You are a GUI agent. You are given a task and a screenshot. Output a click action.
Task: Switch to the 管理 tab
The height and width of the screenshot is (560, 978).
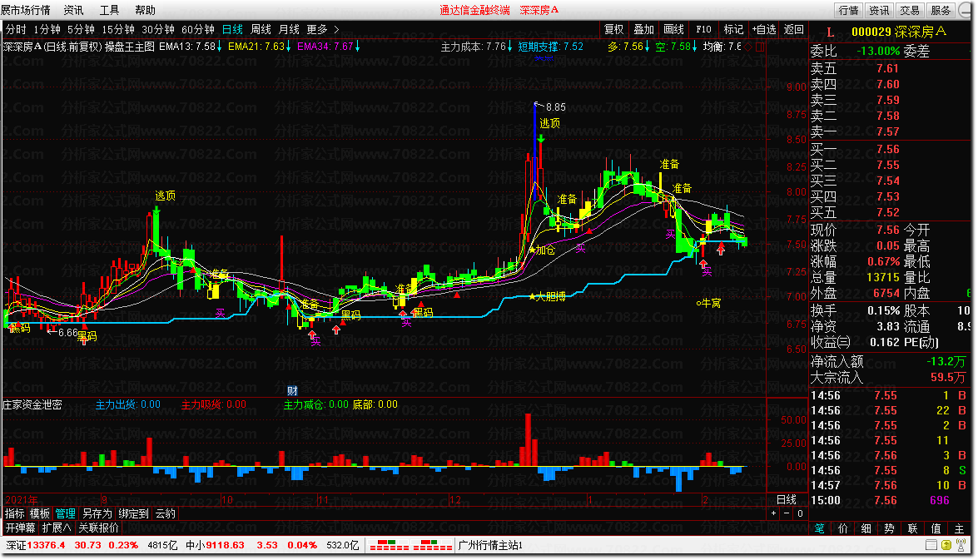65,513
